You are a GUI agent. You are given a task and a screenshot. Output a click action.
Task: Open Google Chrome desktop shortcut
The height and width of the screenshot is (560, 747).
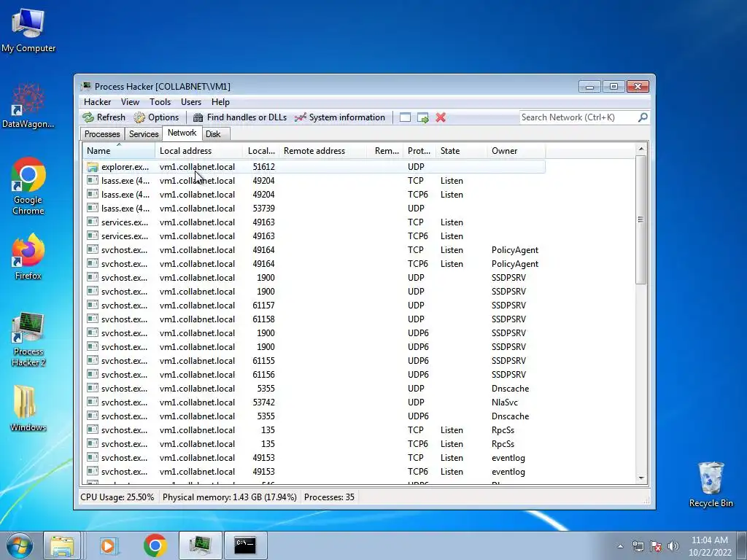click(x=28, y=186)
